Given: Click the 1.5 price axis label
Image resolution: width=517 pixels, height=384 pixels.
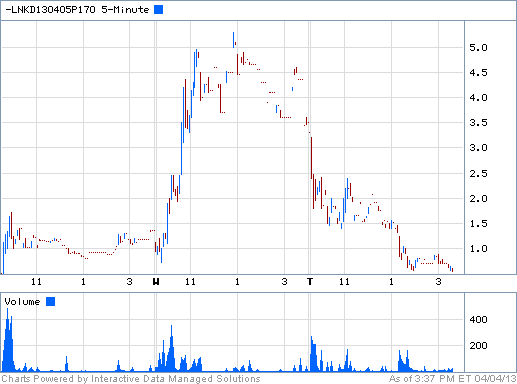Looking at the screenshot, I should coord(478,224).
